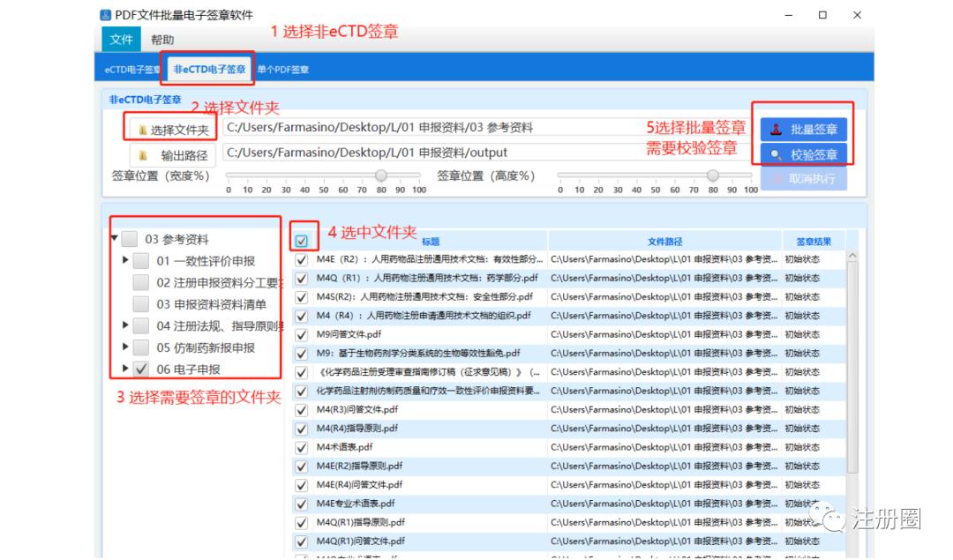The width and height of the screenshot is (953, 560).
Task: Uncheck the M4E (R2) file checkbox
Action: [302, 258]
